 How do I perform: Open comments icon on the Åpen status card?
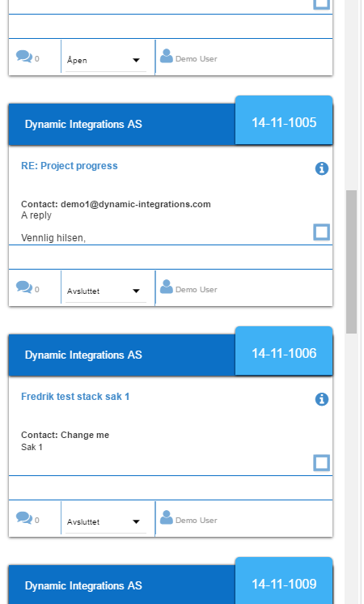(24, 57)
